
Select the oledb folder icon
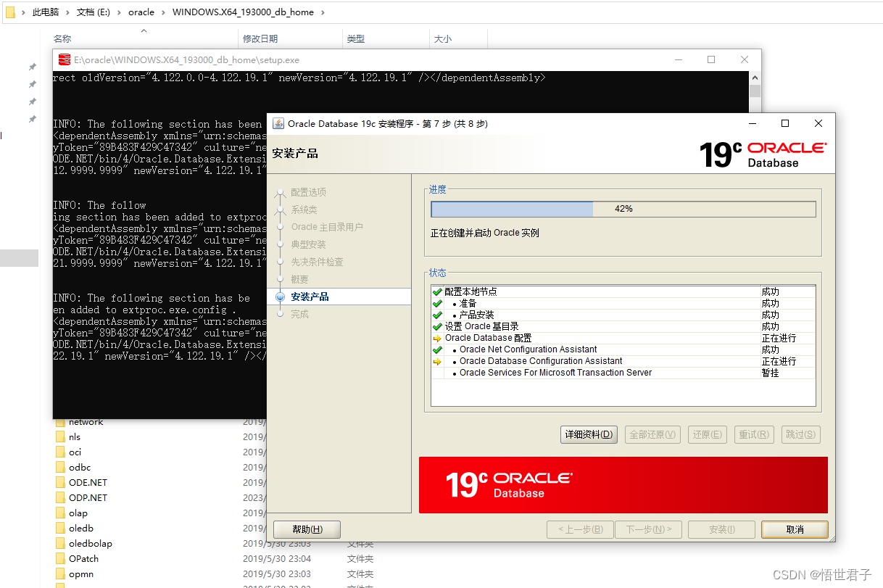pos(60,529)
